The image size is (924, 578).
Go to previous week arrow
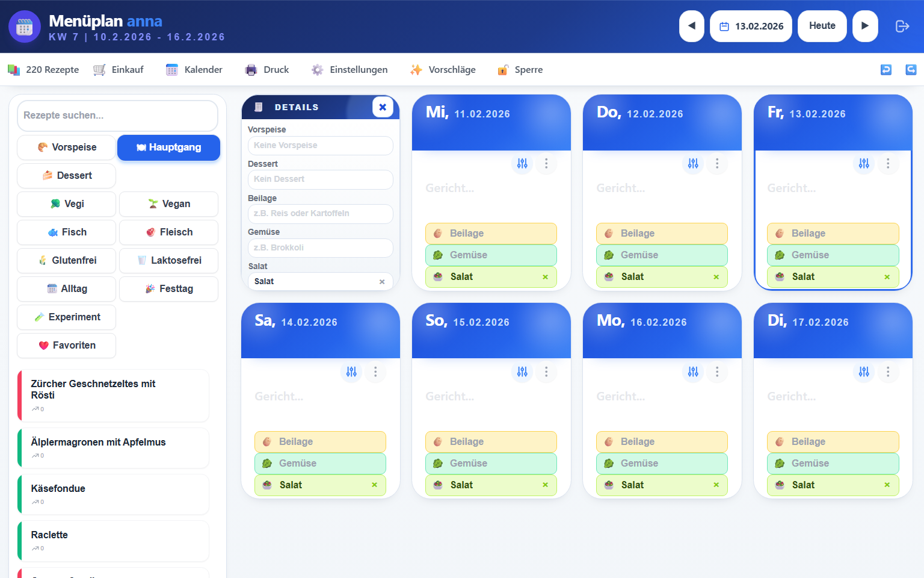[x=692, y=26]
